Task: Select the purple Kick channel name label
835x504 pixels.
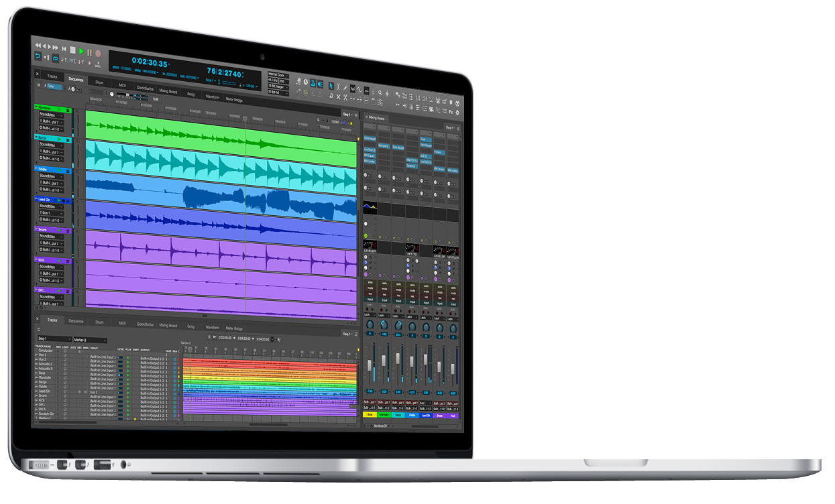Action: click(454, 416)
